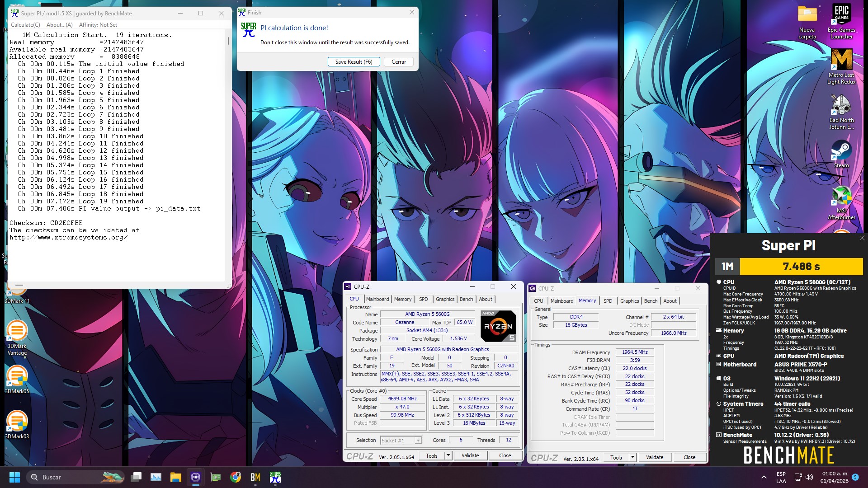This screenshot has height=488, width=868.
Task: Open the Windows Start menu
Action: (14, 477)
